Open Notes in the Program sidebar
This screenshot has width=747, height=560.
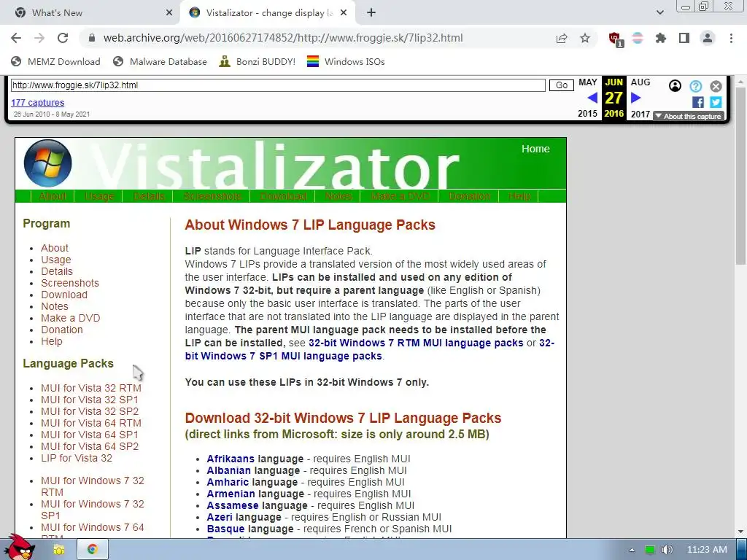click(x=54, y=306)
